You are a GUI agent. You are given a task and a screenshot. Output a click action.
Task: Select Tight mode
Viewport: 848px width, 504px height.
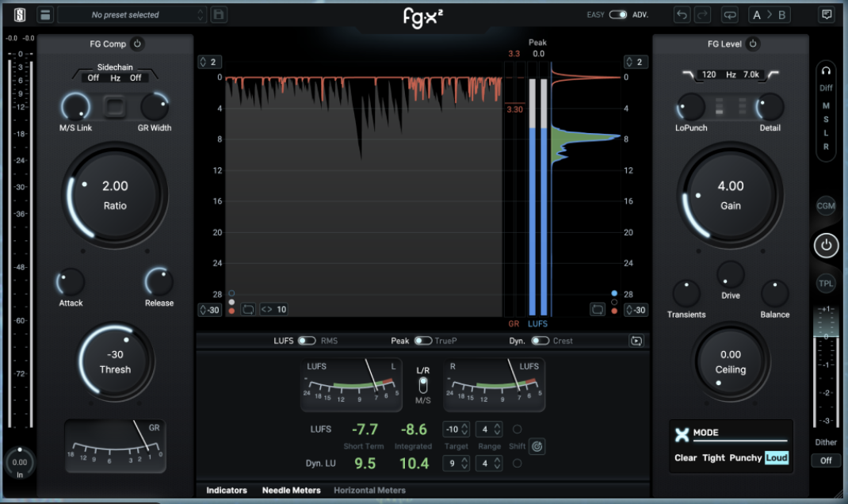713,458
